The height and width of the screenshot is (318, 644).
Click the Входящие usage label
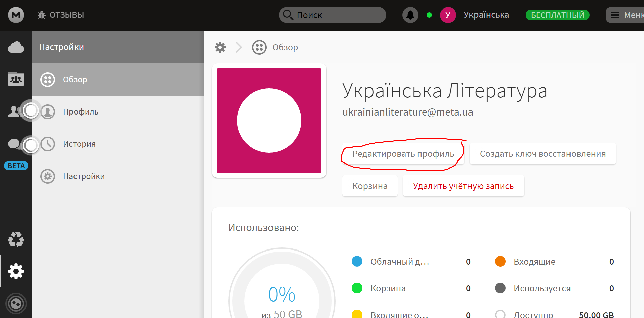tap(535, 262)
